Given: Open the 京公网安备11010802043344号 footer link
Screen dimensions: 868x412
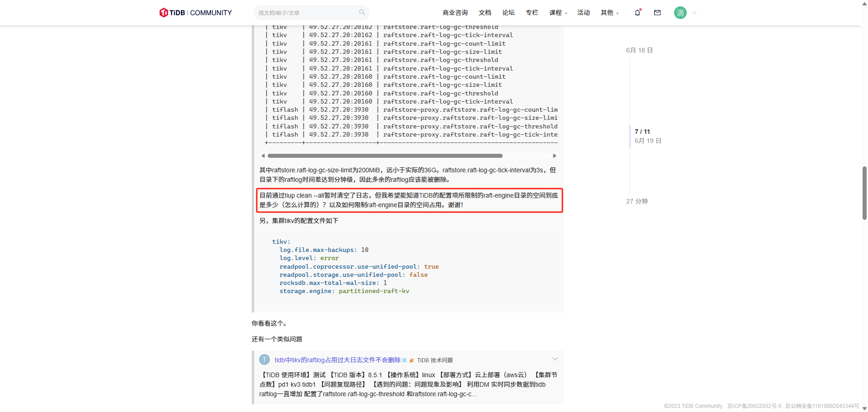Looking at the screenshot, I should pos(822,406).
